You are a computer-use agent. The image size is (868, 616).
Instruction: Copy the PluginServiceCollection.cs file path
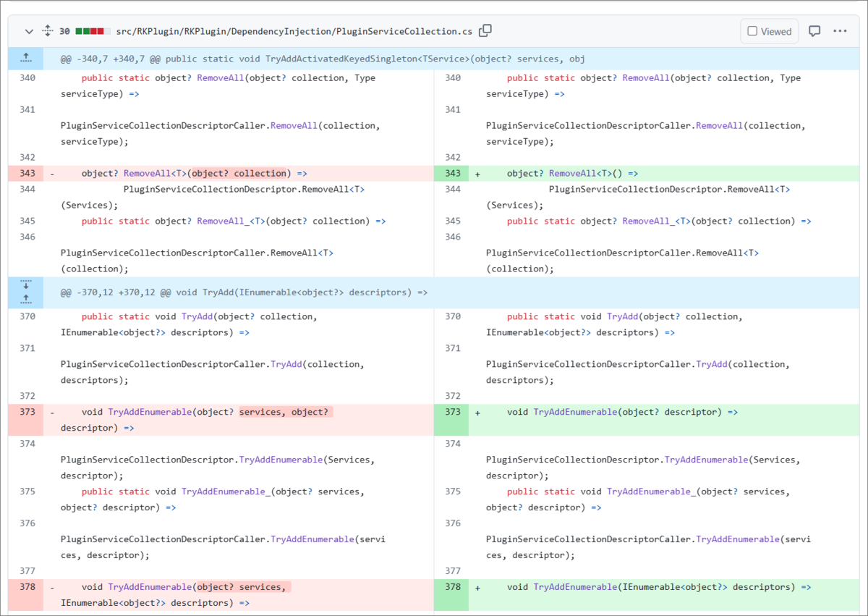coord(485,30)
